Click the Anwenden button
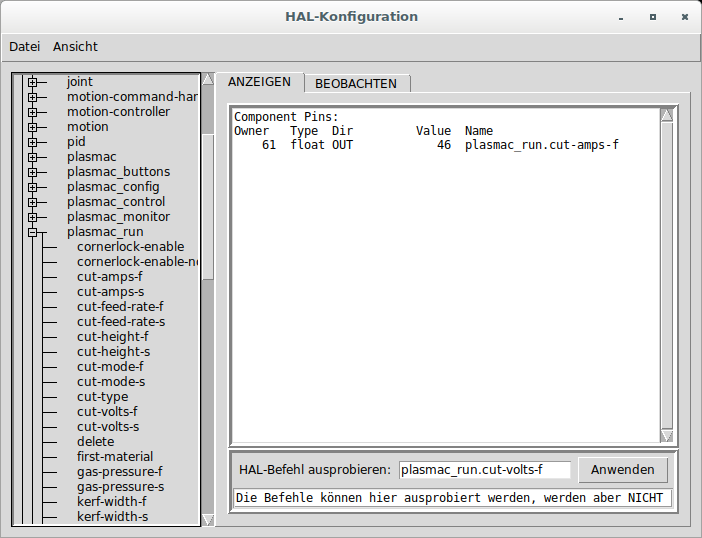702x538 pixels. pyautogui.click(x=622, y=470)
